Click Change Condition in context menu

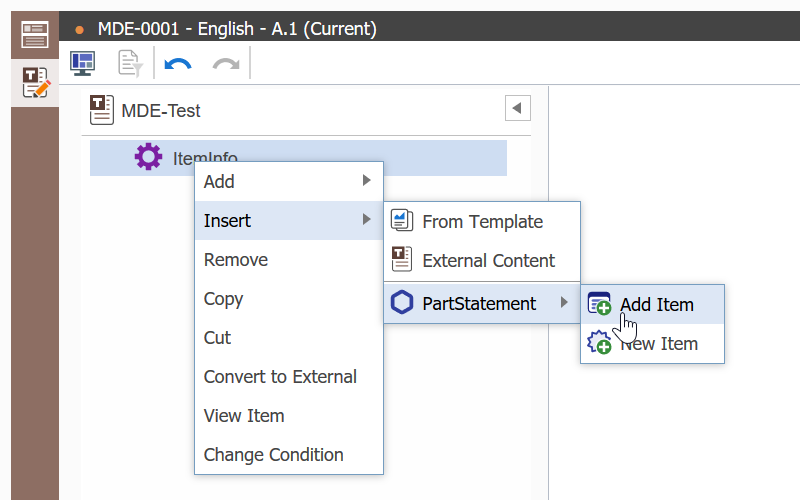(273, 454)
